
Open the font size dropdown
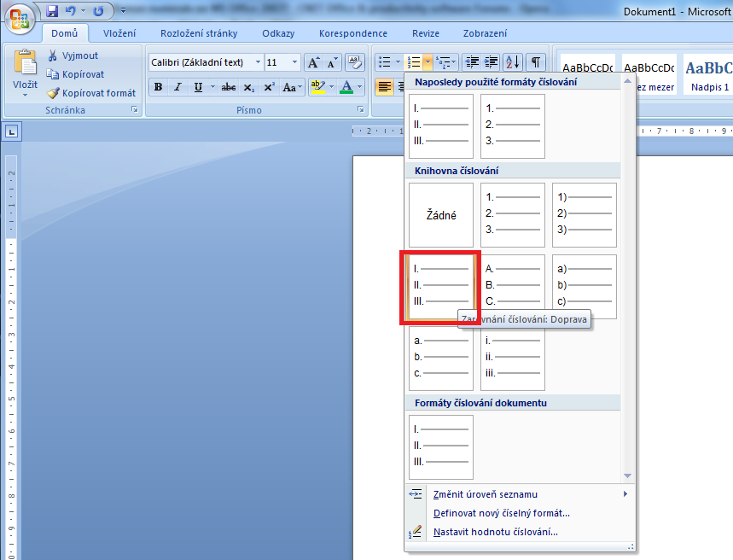point(294,62)
